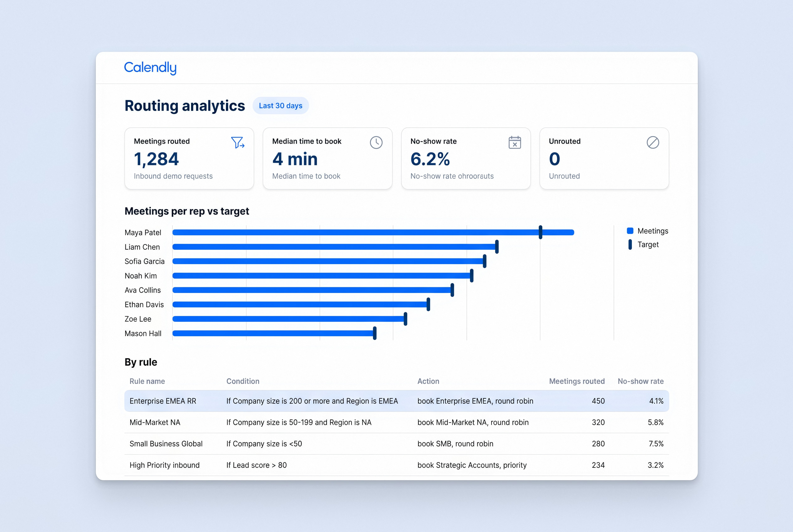Click Noah Kim's target marker
Screen dimensions: 793x532
[x=471, y=275]
